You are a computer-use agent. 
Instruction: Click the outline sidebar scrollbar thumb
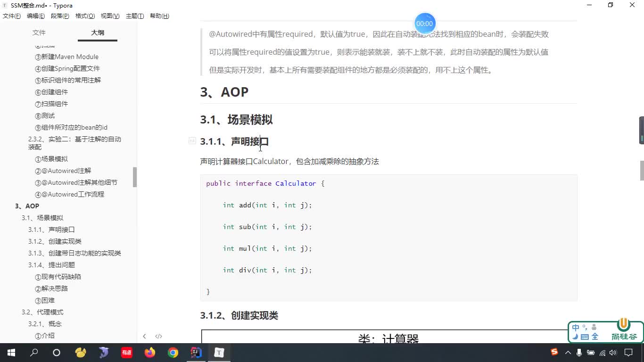[135, 177]
